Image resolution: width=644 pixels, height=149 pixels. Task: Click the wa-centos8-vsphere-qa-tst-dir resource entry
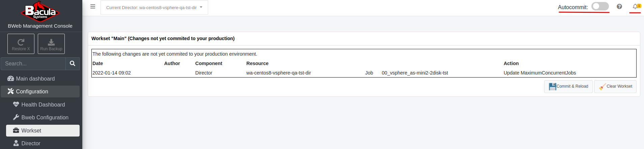coord(279,73)
